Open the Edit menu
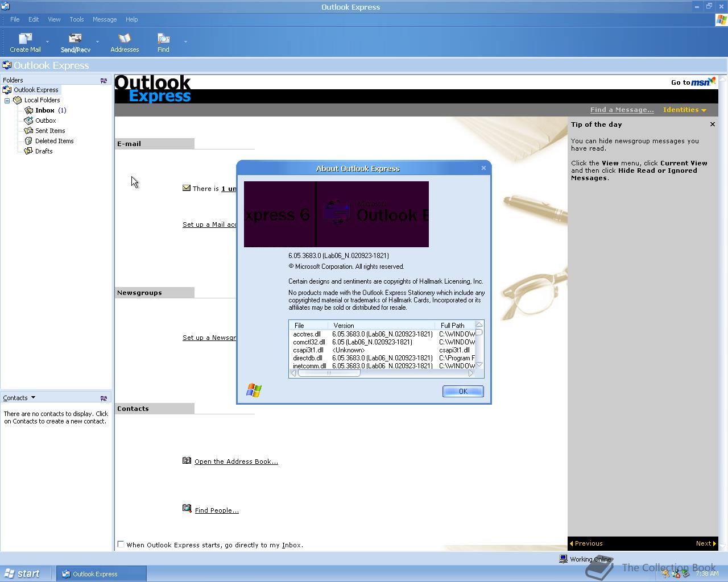This screenshot has height=582, width=728. tap(34, 19)
